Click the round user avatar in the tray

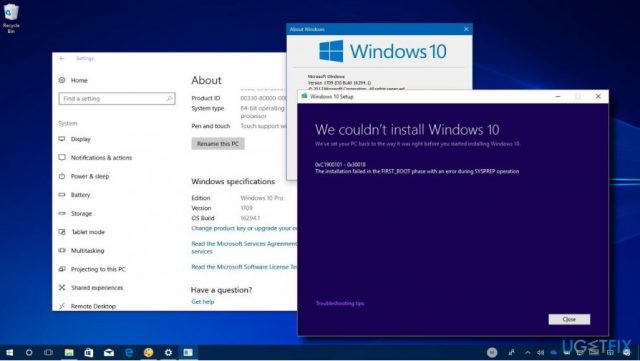click(x=492, y=352)
